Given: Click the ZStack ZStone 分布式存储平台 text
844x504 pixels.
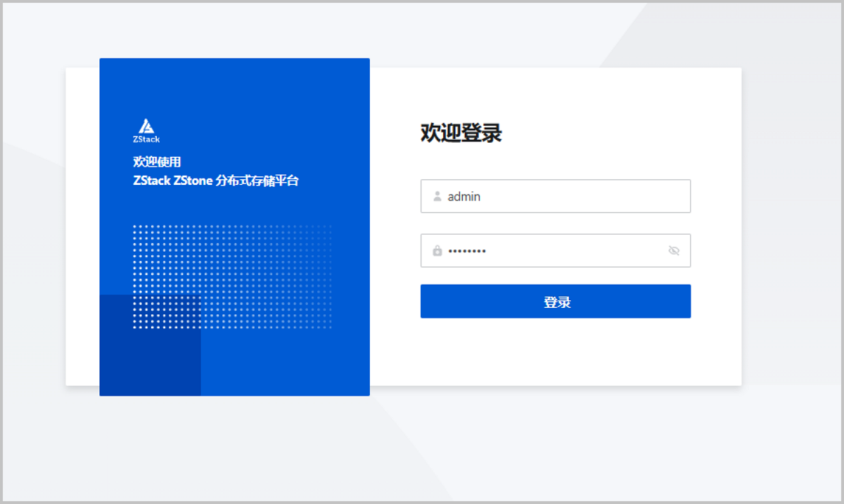Looking at the screenshot, I should [x=216, y=181].
